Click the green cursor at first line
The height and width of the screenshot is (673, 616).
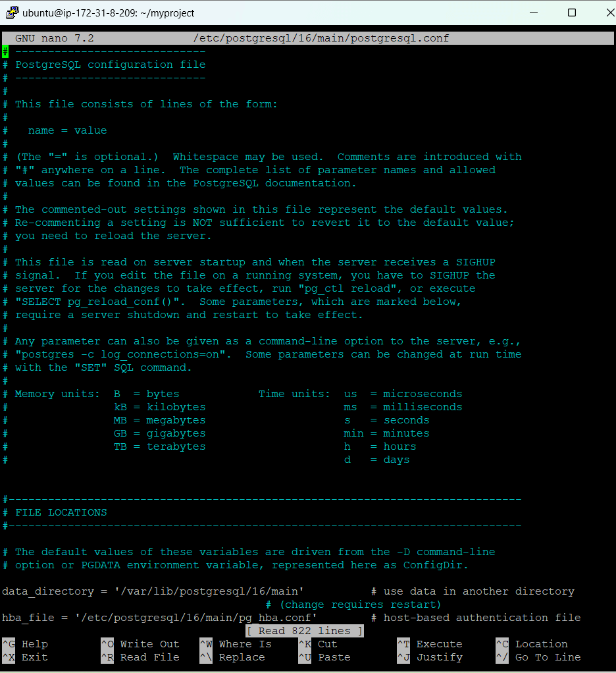click(x=5, y=51)
